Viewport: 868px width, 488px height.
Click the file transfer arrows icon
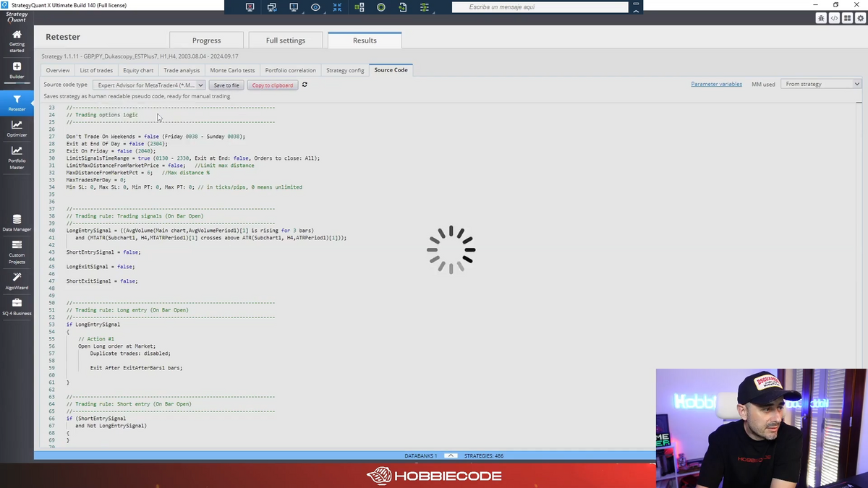point(359,7)
